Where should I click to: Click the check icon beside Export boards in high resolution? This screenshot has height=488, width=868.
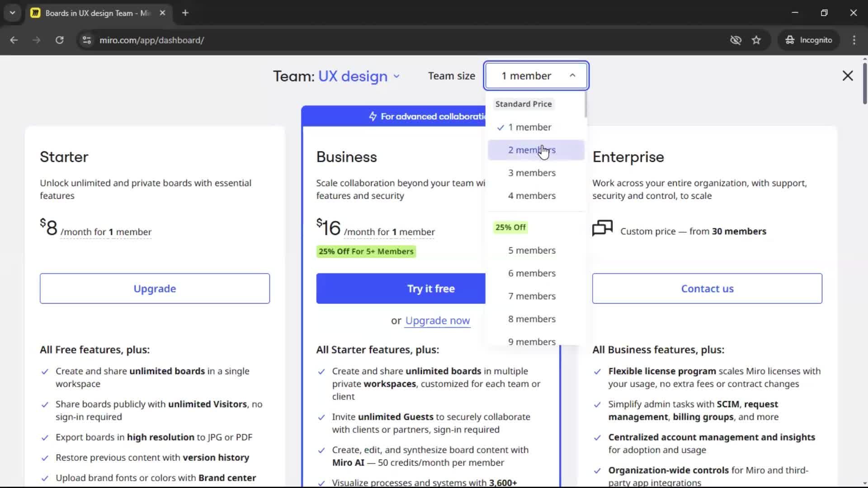pos(45,438)
